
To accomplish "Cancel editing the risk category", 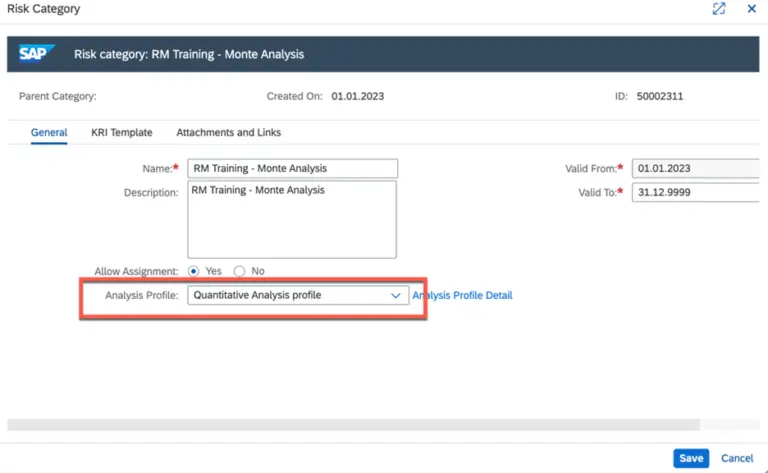I will (x=737, y=458).
